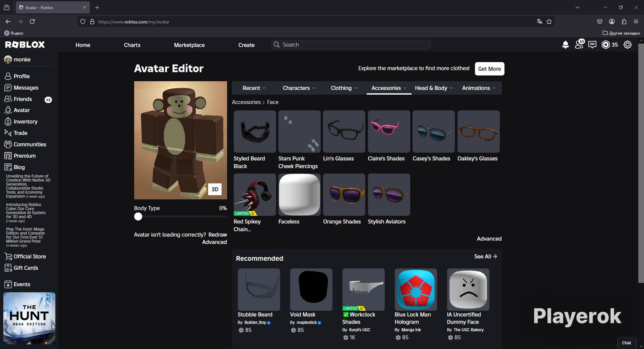Open the chat messages icon in the top bar
Screen dimensions: 644x349
592,45
